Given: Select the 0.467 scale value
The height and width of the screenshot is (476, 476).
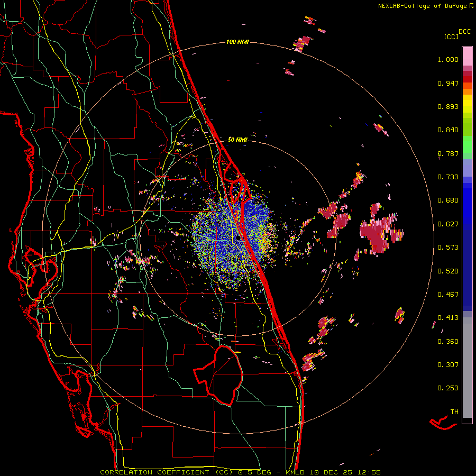Looking at the screenshot, I should point(448,295).
